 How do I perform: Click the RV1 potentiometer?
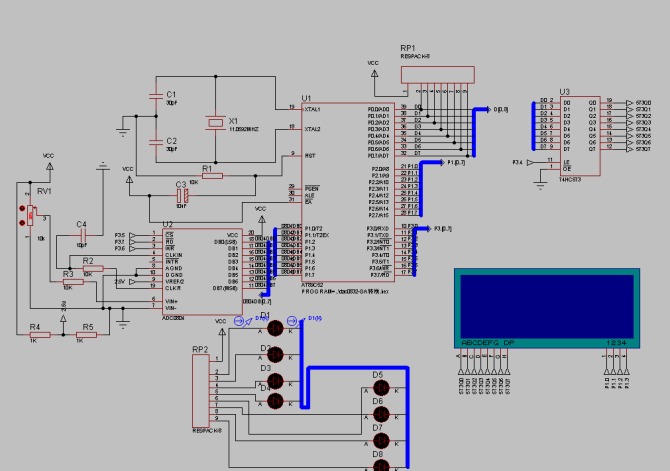(31, 214)
